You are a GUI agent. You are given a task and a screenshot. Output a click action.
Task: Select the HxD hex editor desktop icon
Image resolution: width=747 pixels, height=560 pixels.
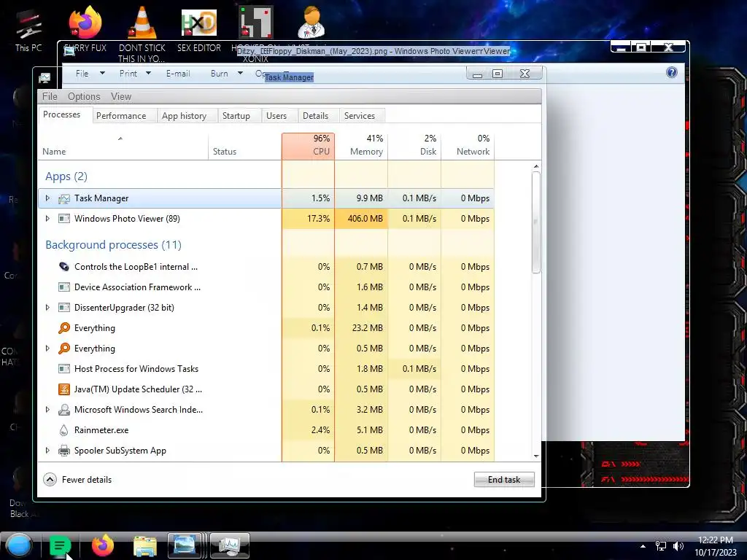click(x=199, y=23)
